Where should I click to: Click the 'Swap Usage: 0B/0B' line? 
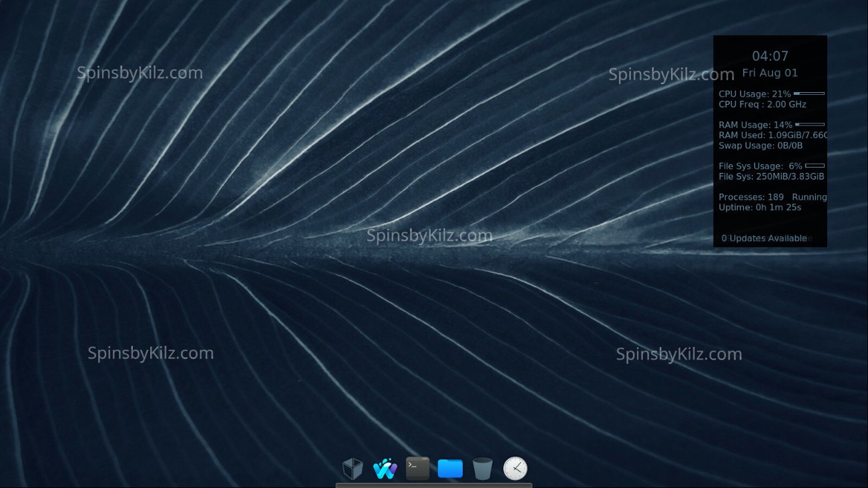761,146
